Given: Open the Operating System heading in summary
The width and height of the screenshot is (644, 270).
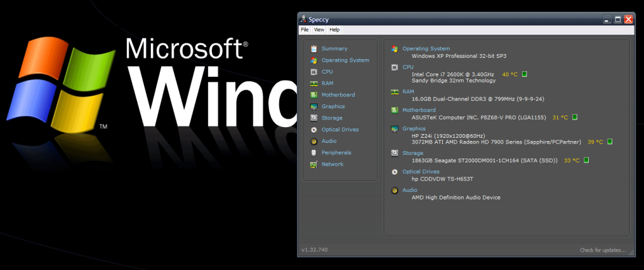Looking at the screenshot, I should coord(426,48).
